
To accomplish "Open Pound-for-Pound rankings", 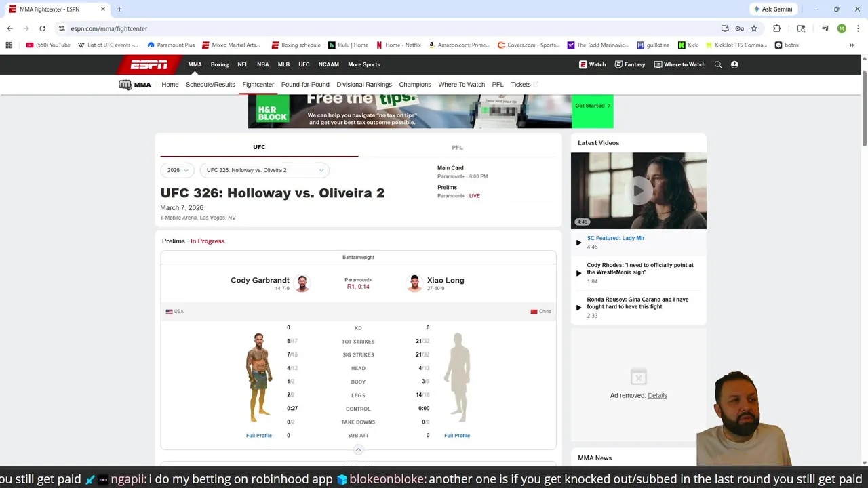I will tap(305, 85).
